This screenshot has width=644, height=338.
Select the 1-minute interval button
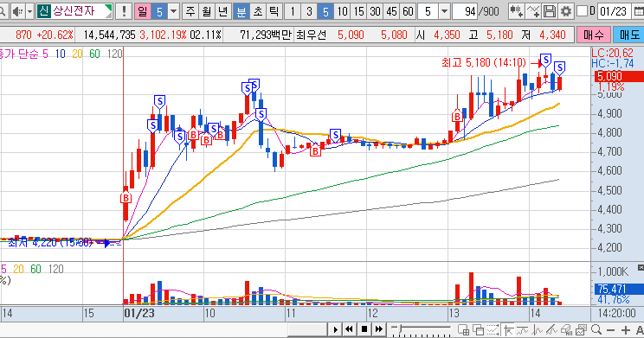(x=293, y=11)
